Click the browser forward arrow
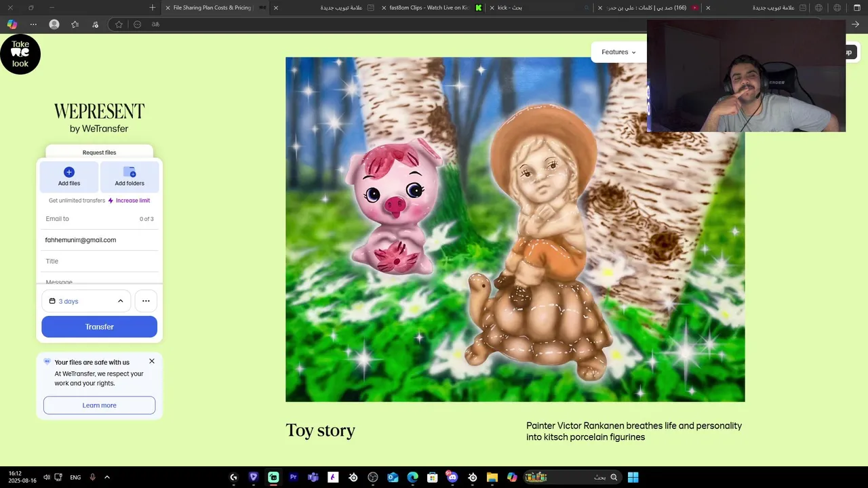The image size is (868, 488). coord(855,24)
